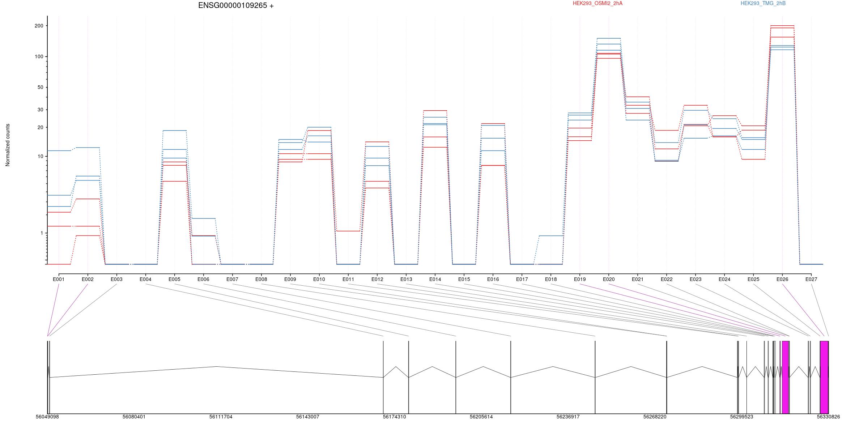This screenshot has width=868, height=434.
Task: Click y-axis tick value 50
Action: [41, 87]
